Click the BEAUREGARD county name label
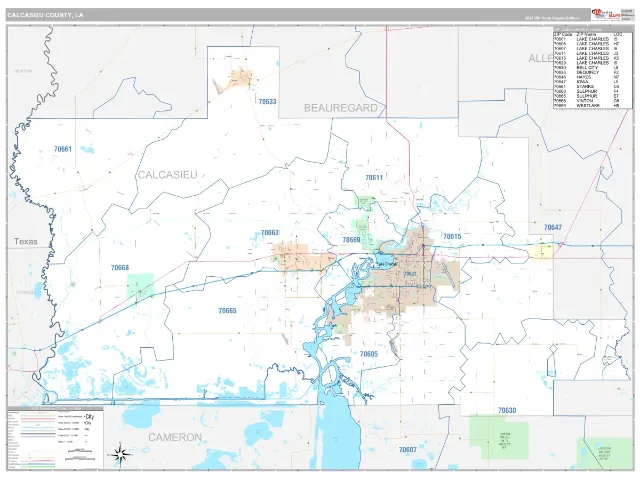Screen dimensions: 640x480 coord(341,108)
